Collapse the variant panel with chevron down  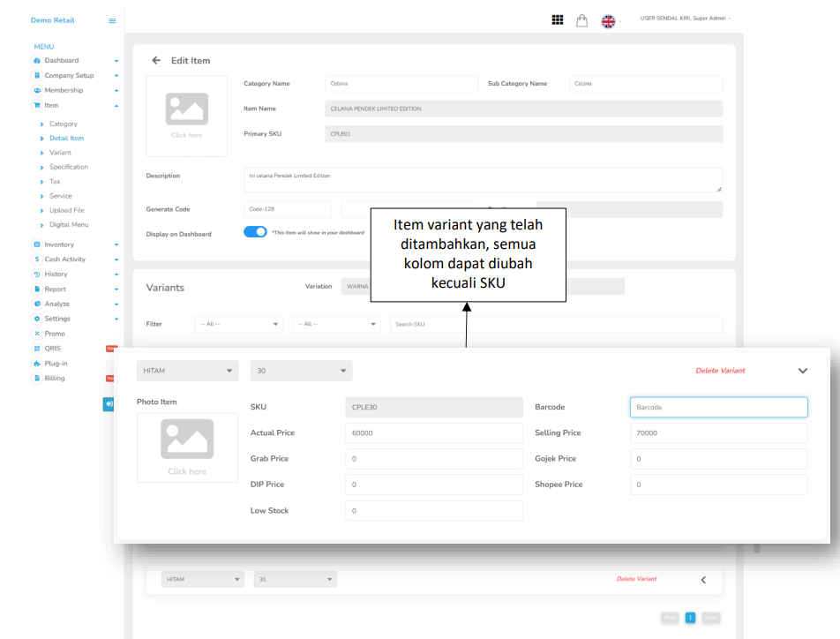point(802,371)
